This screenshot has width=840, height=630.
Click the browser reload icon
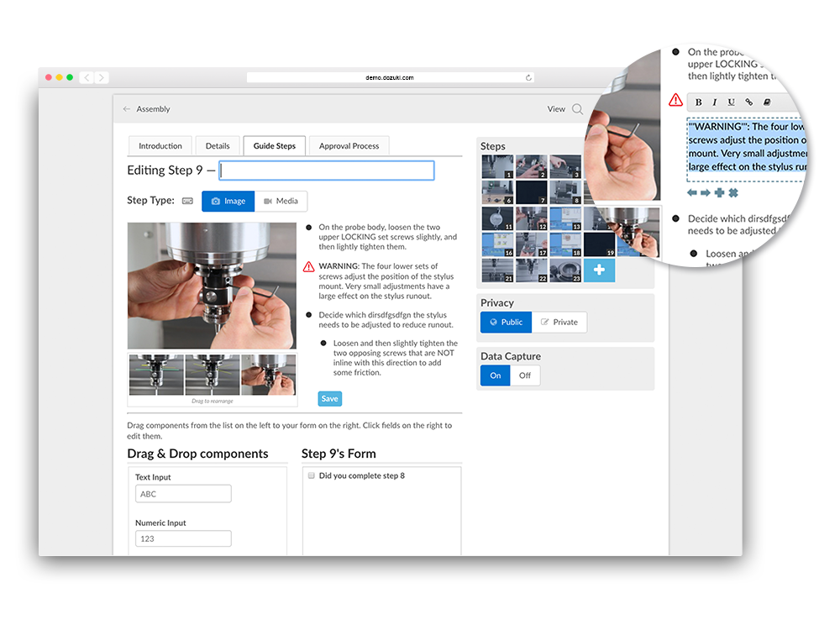[528, 78]
